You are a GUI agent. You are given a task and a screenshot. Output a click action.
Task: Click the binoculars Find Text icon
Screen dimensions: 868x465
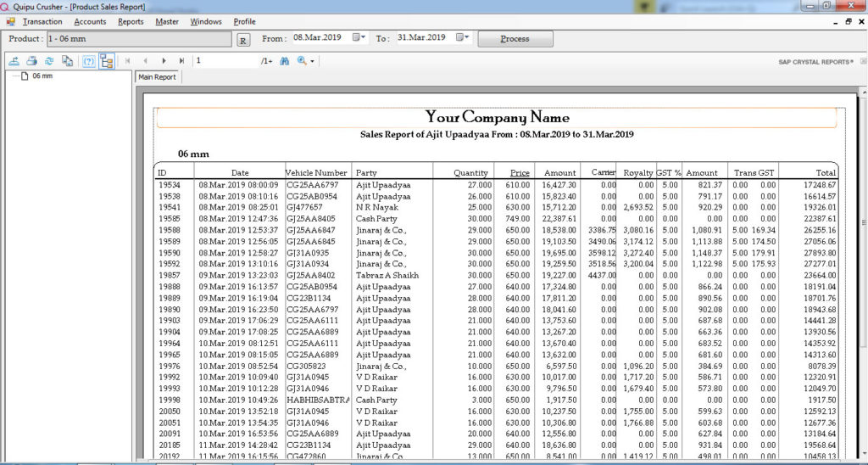(x=285, y=61)
